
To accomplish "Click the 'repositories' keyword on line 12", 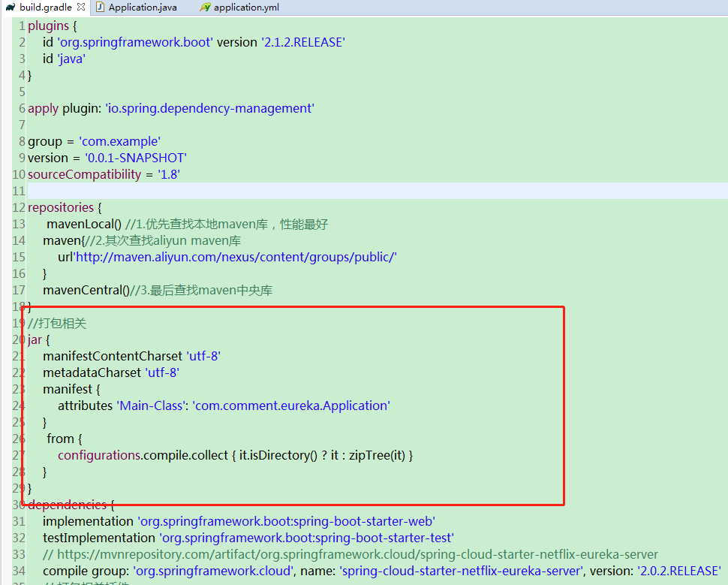I will tap(61, 207).
